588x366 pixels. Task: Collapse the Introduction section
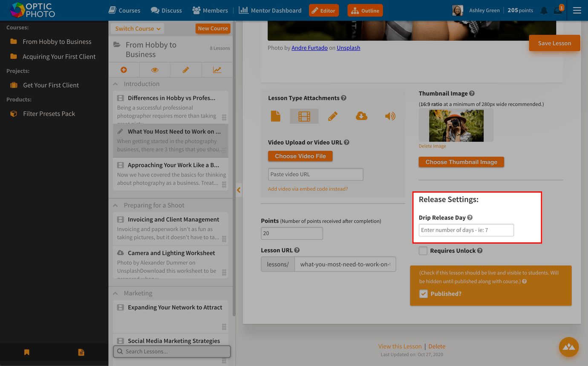coord(114,83)
